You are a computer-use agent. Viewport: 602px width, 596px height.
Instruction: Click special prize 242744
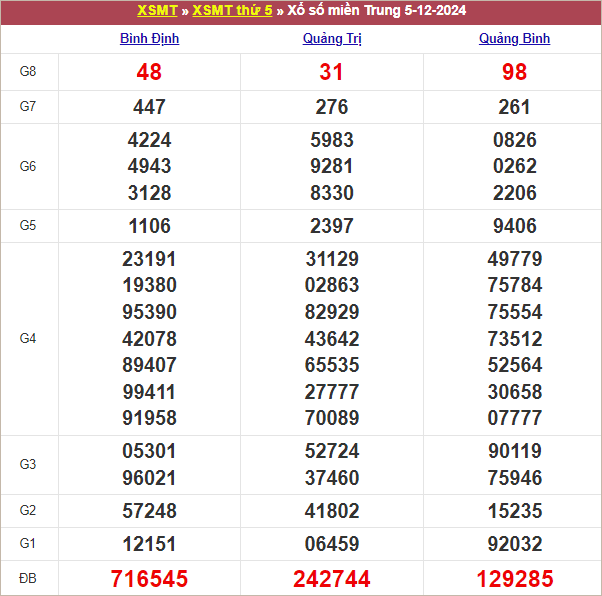click(332, 579)
